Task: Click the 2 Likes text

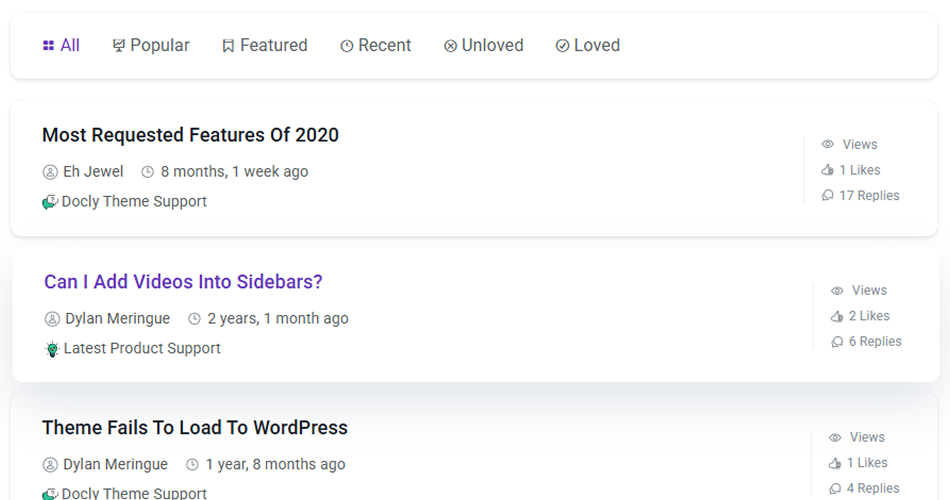Action: [x=869, y=316]
